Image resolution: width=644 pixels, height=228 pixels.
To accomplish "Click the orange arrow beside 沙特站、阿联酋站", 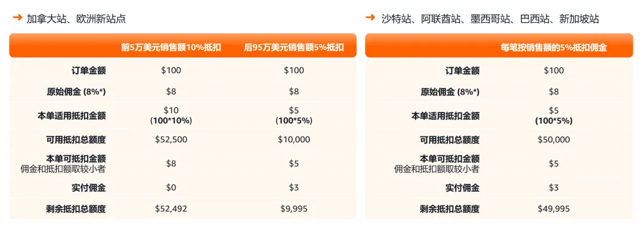I will [370, 17].
